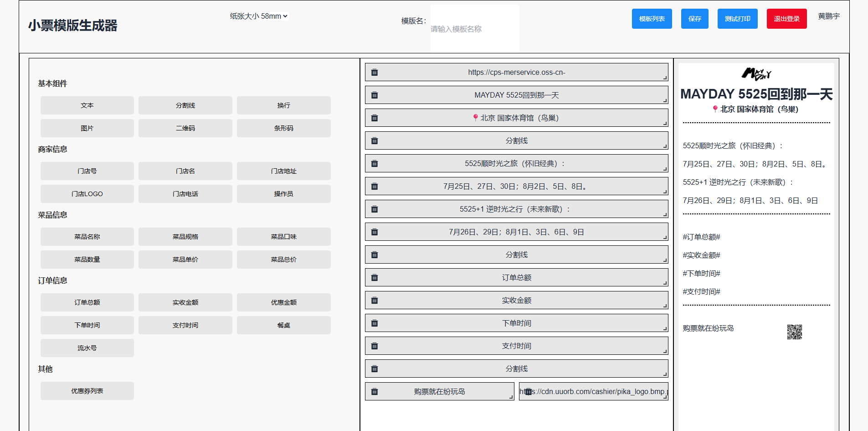868x431 pixels.
Task: Remove the 支付时间 layout row
Action: point(375,346)
